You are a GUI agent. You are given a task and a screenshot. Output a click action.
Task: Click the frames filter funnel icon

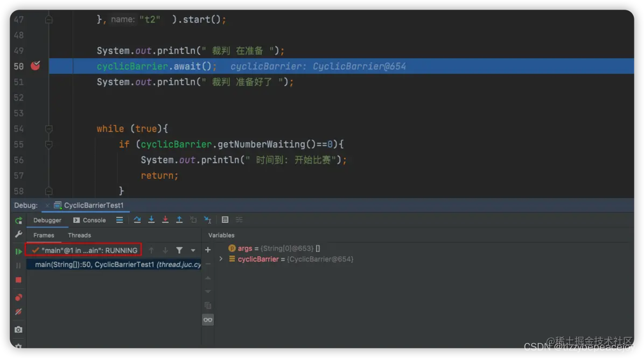click(x=179, y=250)
